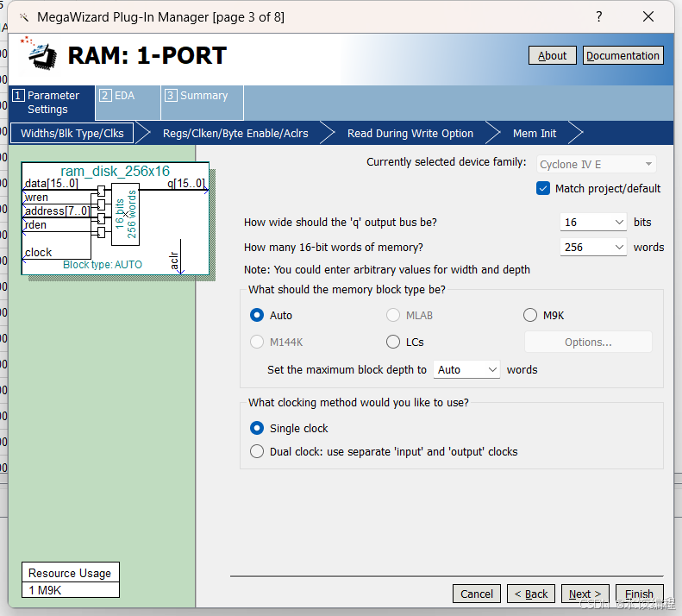
Task: Click the Options... button
Action: [x=588, y=343]
